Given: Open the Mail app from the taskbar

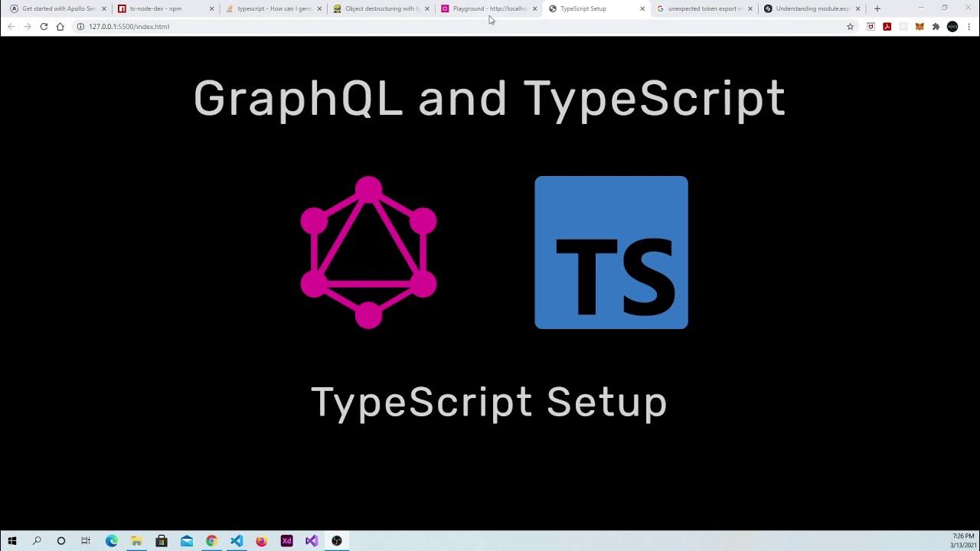Looking at the screenshot, I should pos(187,541).
